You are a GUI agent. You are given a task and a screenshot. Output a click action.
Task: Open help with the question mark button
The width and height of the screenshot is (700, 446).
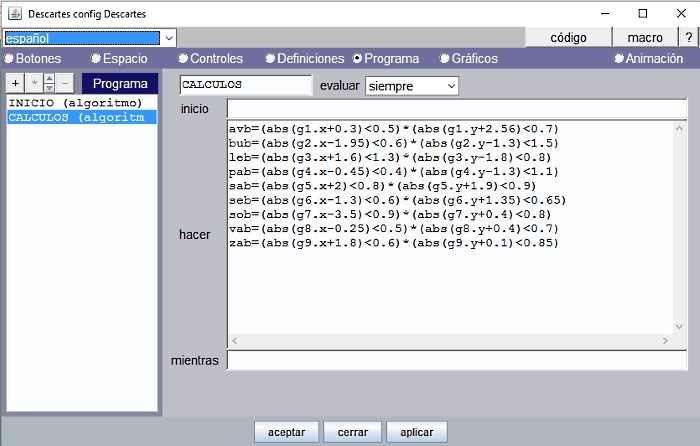click(x=688, y=38)
